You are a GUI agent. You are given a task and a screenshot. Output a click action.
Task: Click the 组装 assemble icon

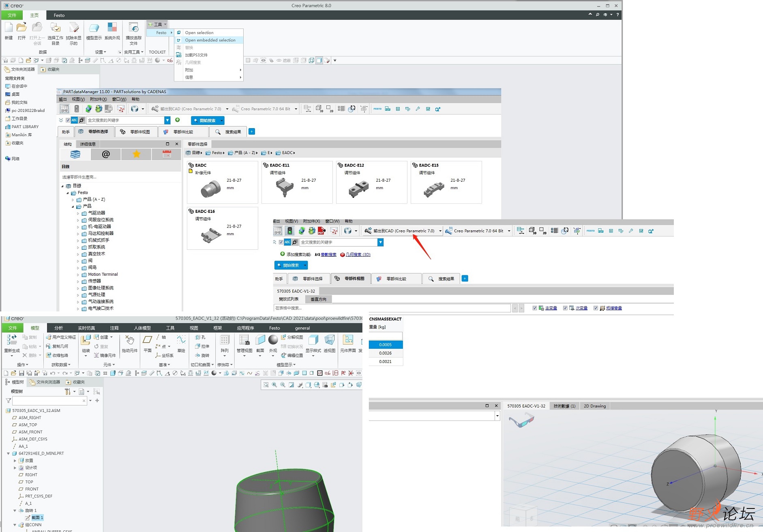point(86,340)
